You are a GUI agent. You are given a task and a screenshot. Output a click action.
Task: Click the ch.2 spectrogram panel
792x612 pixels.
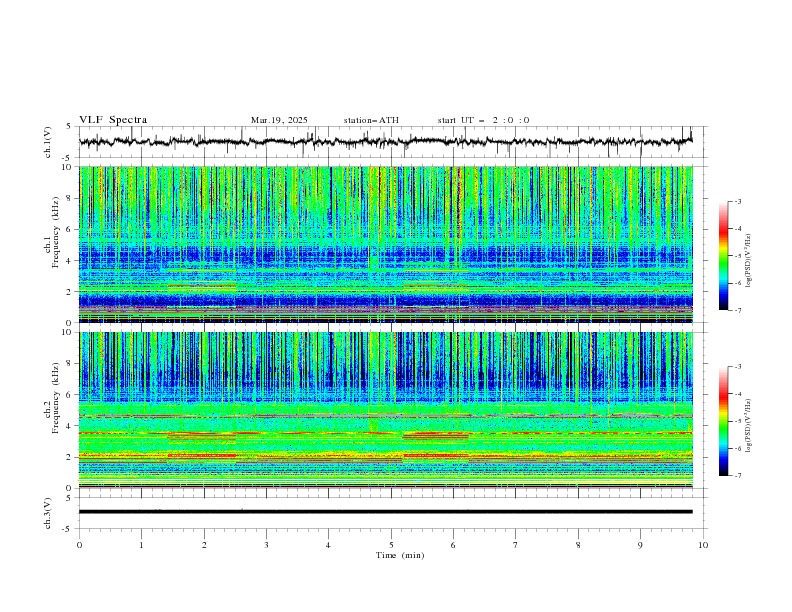point(385,410)
